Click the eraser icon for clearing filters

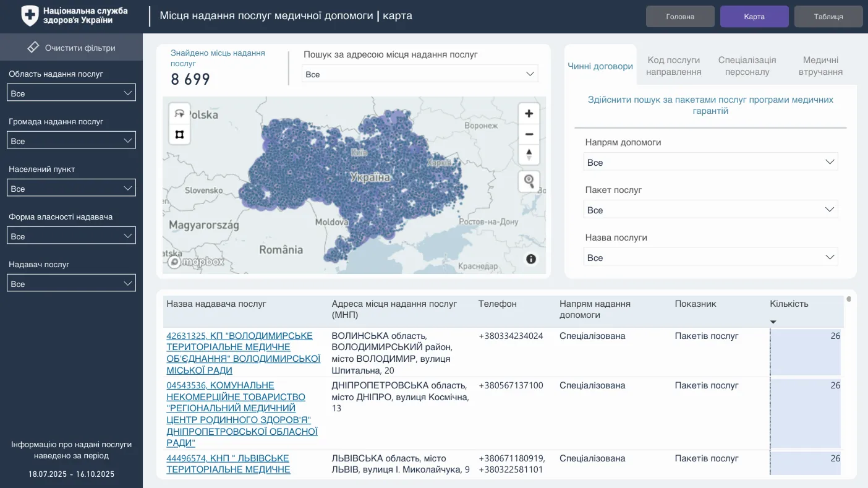pos(33,48)
